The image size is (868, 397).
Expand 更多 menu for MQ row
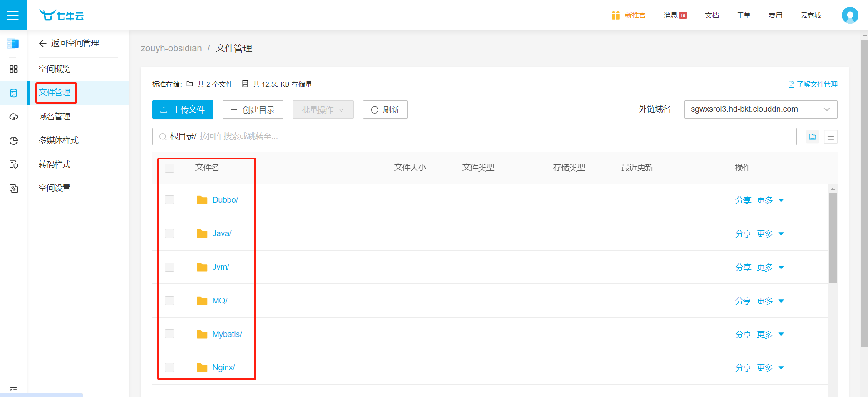(770, 301)
